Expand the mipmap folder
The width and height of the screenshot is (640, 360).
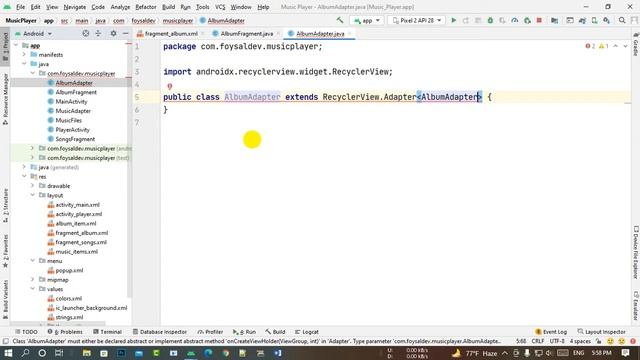click(x=33, y=280)
